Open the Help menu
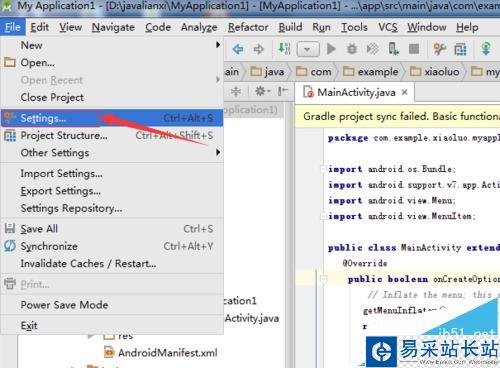This screenshot has width=500, height=368. coord(467,27)
